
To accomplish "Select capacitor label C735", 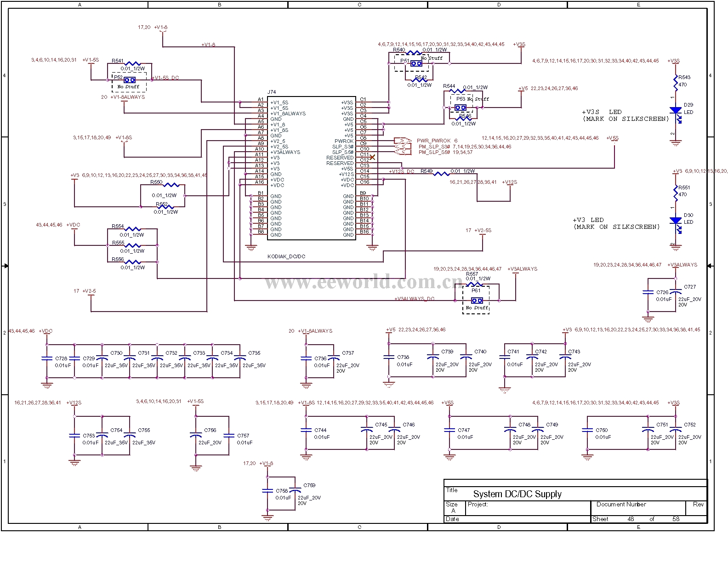I will point(254,353).
